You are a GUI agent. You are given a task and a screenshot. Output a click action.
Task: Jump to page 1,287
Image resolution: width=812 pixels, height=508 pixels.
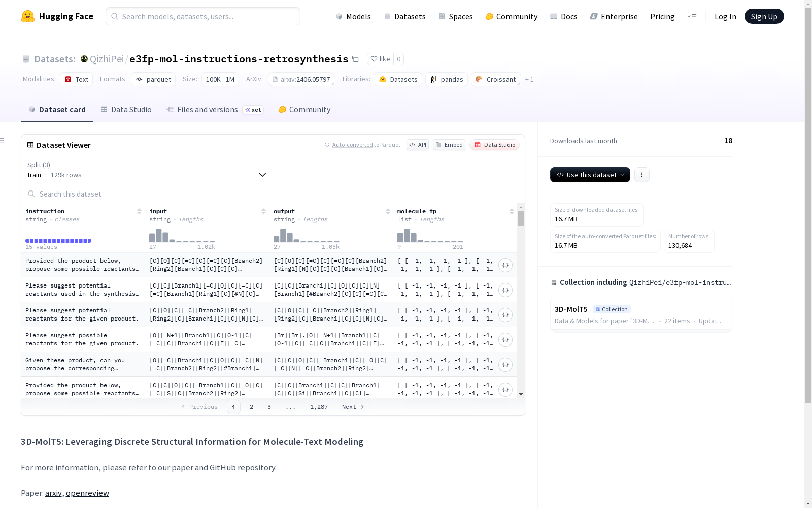point(319,407)
